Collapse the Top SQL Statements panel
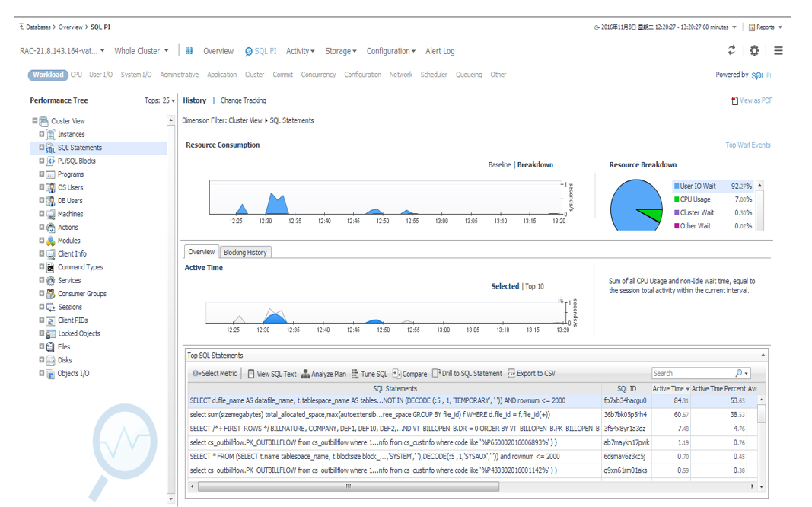 (763, 356)
